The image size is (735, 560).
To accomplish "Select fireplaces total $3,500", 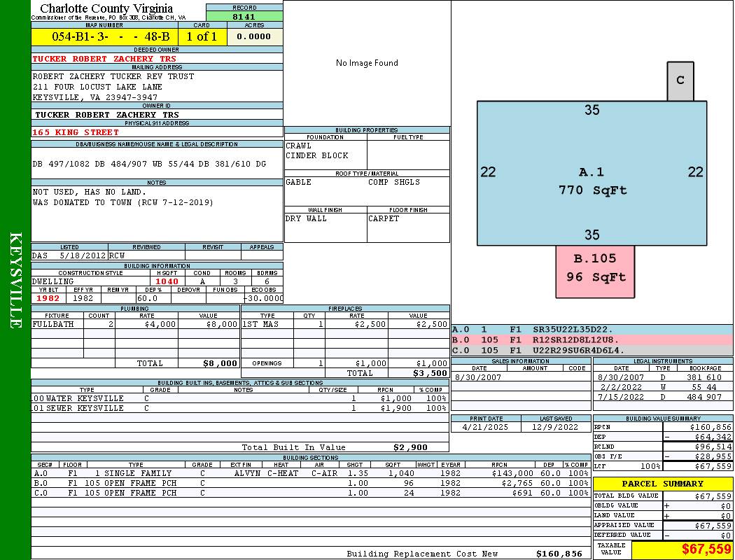I will [430, 374].
